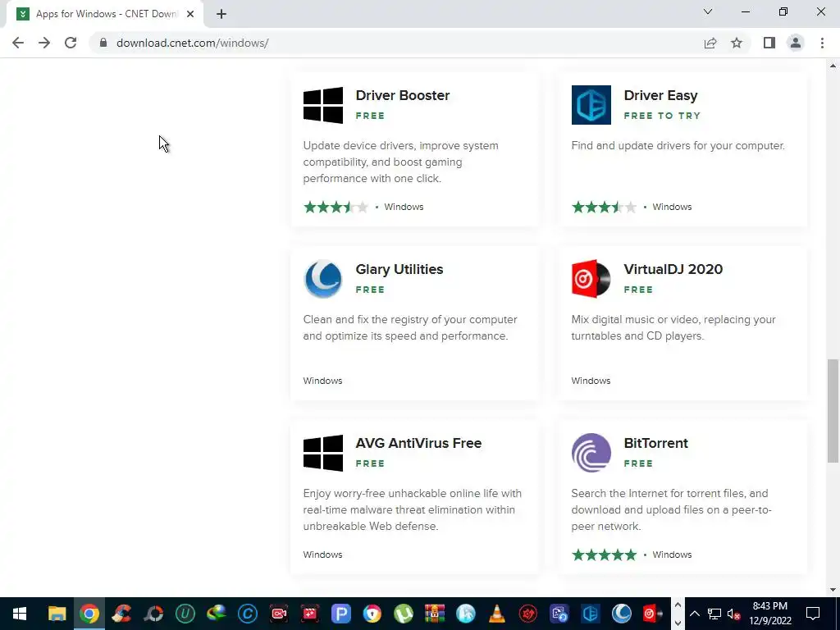Select the Apps for Windows CNET tab
This screenshot has width=840, height=630.
click(104, 15)
